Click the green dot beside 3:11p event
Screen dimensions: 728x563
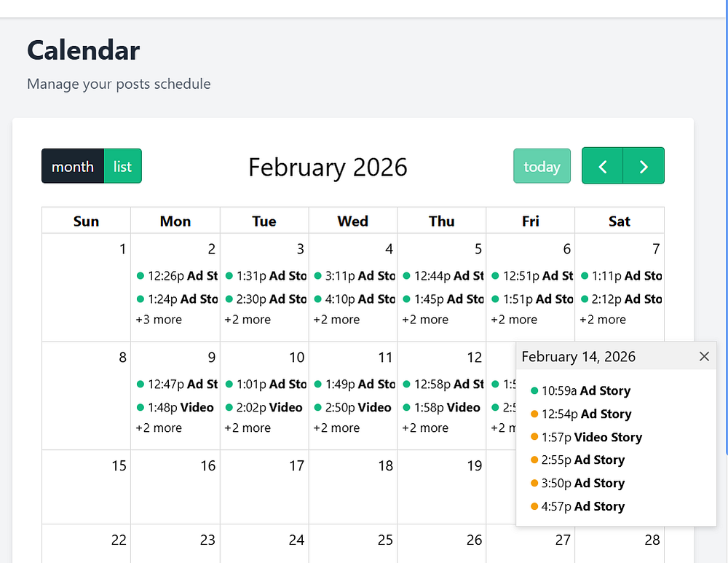(x=318, y=276)
